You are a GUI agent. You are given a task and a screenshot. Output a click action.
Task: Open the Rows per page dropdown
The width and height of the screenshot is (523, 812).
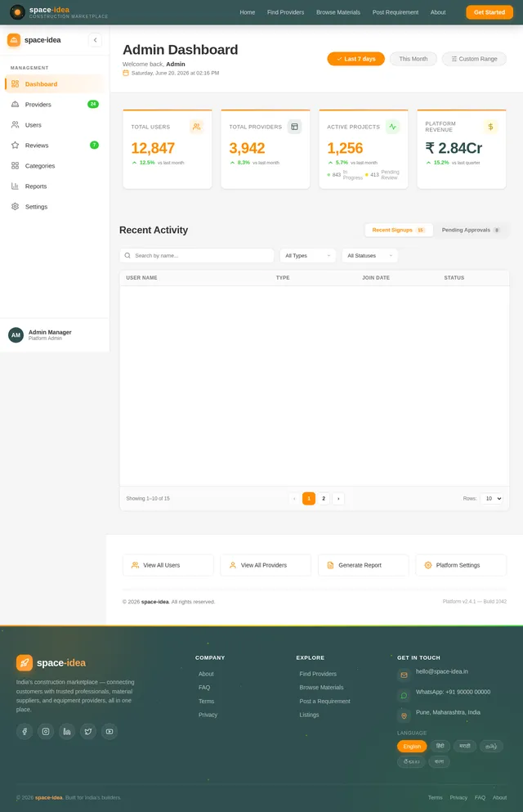click(491, 498)
